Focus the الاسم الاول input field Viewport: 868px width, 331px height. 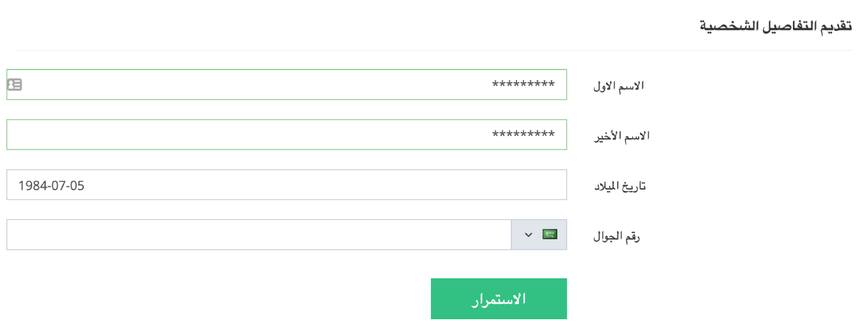(286, 84)
